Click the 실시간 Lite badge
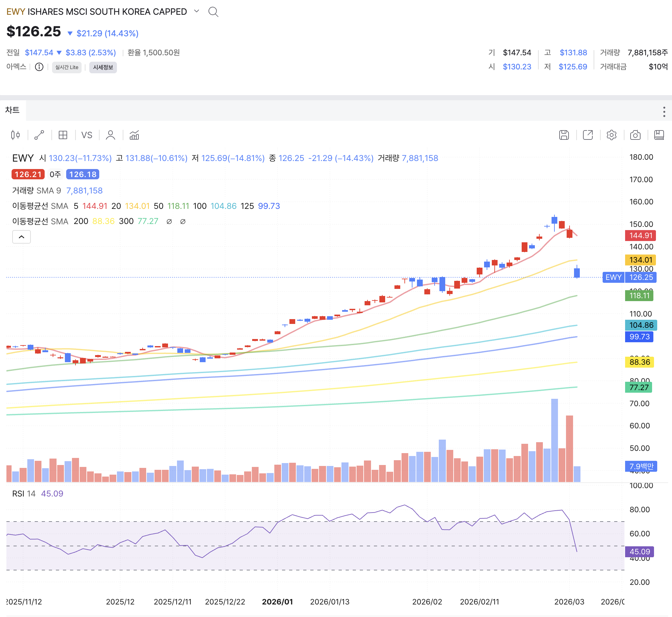 [x=67, y=67]
